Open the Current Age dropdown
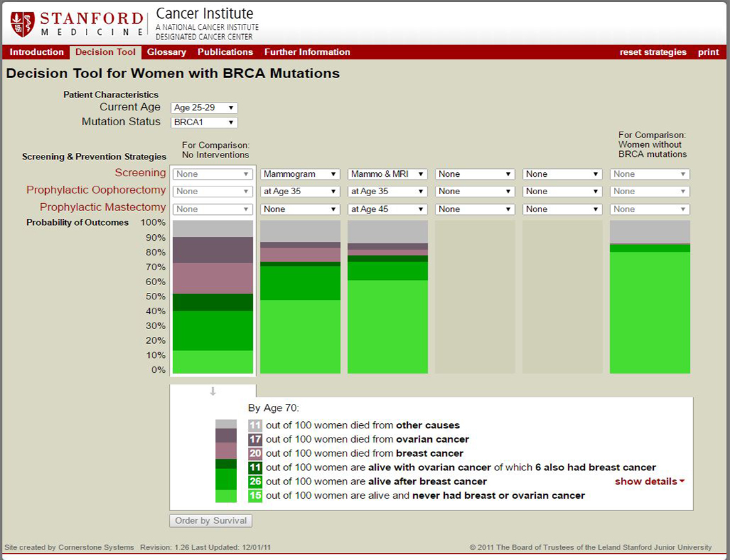 click(x=204, y=108)
